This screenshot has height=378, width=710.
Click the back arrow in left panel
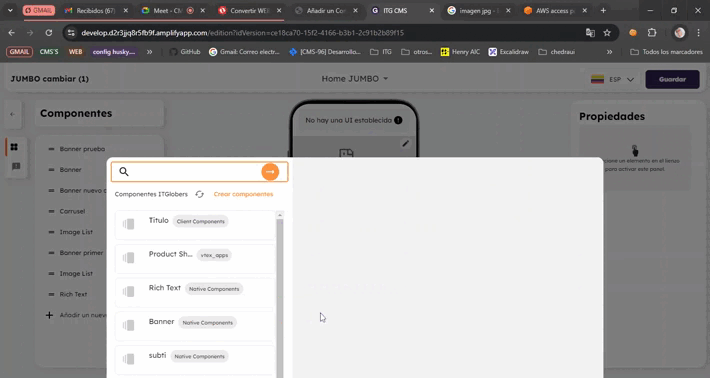[13, 114]
